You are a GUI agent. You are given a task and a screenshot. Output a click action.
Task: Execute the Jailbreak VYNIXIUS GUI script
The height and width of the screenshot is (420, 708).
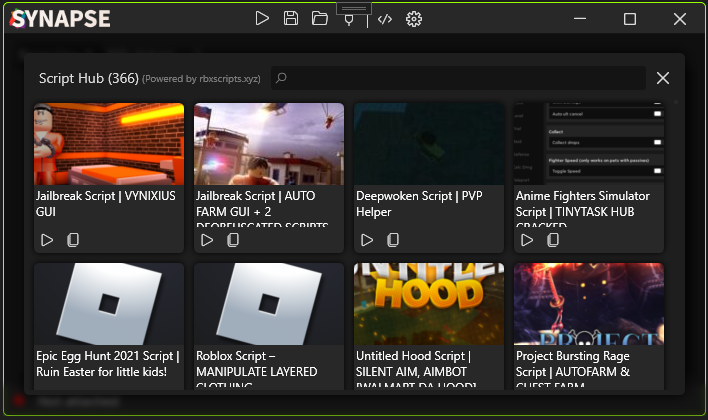tap(47, 240)
